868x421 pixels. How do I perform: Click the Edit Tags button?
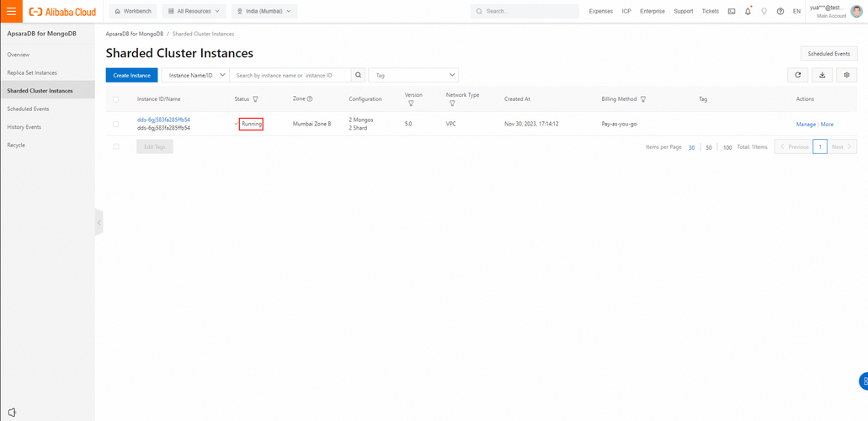[x=155, y=147]
